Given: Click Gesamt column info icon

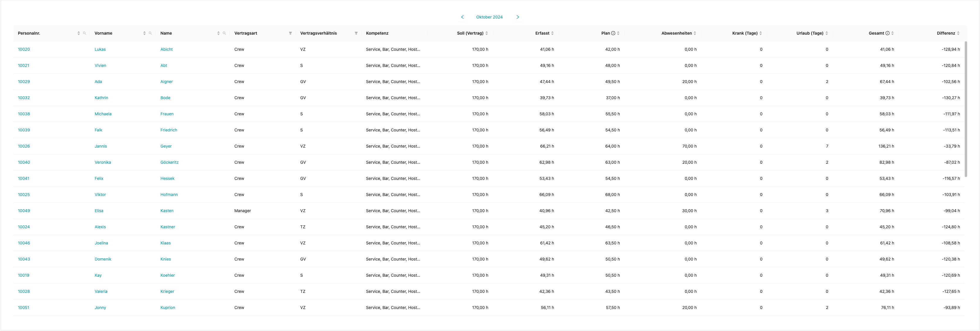Looking at the screenshot, I should 887,33.
